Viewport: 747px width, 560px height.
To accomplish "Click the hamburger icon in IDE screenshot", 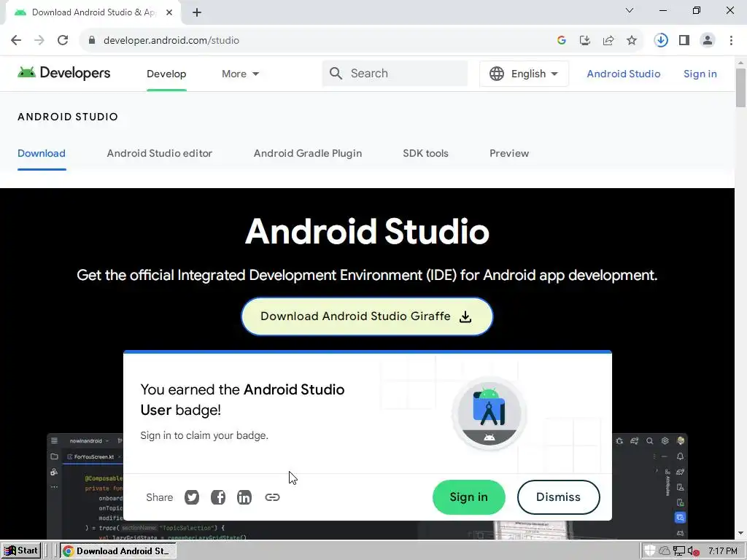I will pyautogui.click(x=54, y=440).
